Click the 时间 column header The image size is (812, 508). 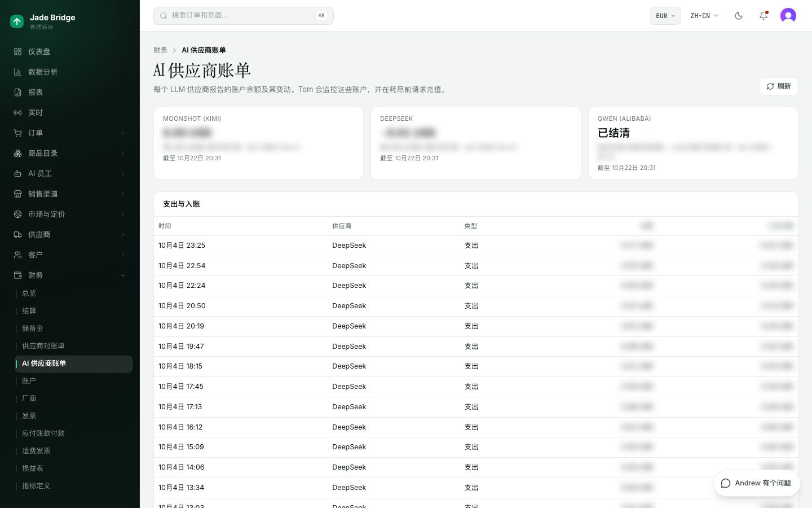(165, 226)
